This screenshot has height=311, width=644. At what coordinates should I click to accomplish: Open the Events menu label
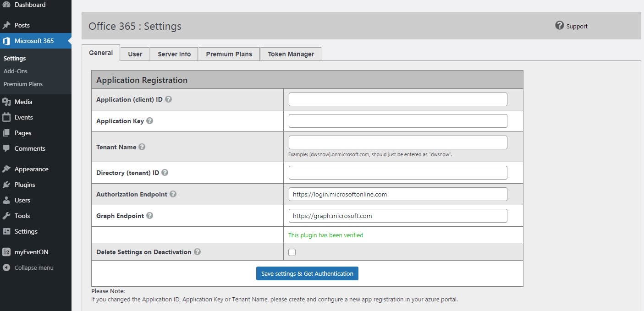click(x=24, y=117)
